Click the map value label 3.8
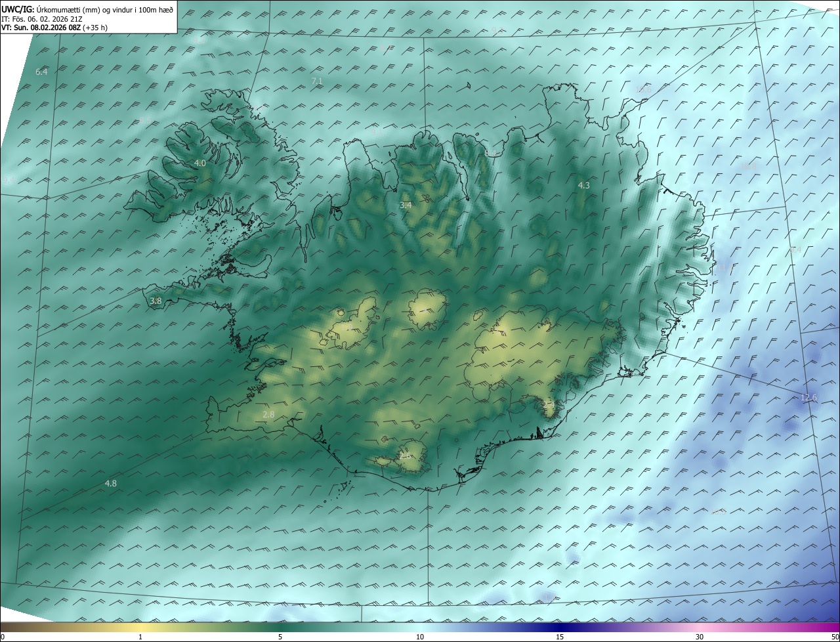The image size is (840, 642). click(156, 301)
